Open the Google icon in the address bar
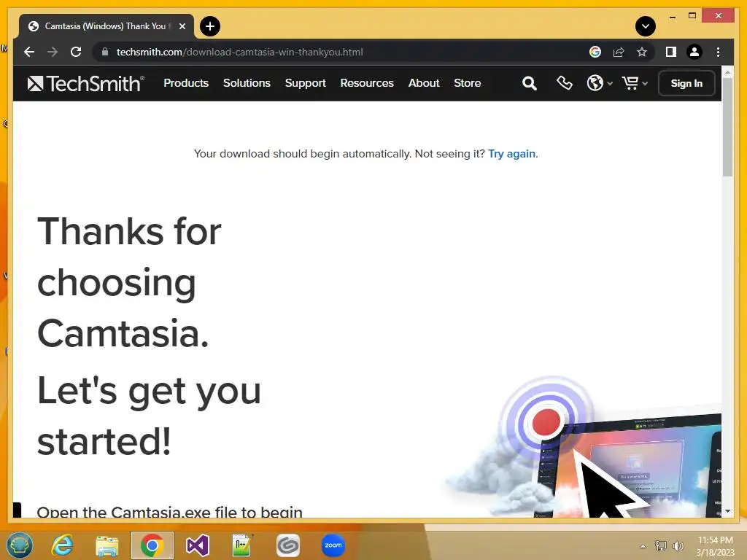 595,52
